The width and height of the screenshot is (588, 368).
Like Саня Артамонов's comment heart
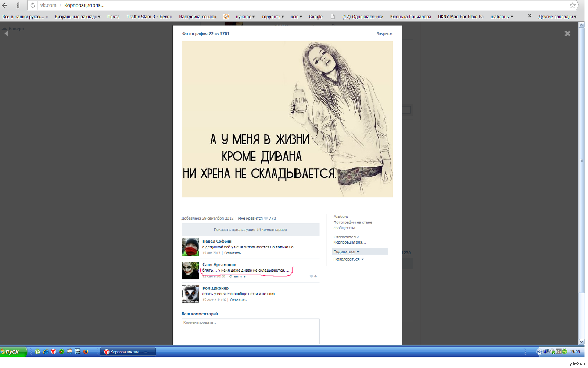[x=311, y=276]
